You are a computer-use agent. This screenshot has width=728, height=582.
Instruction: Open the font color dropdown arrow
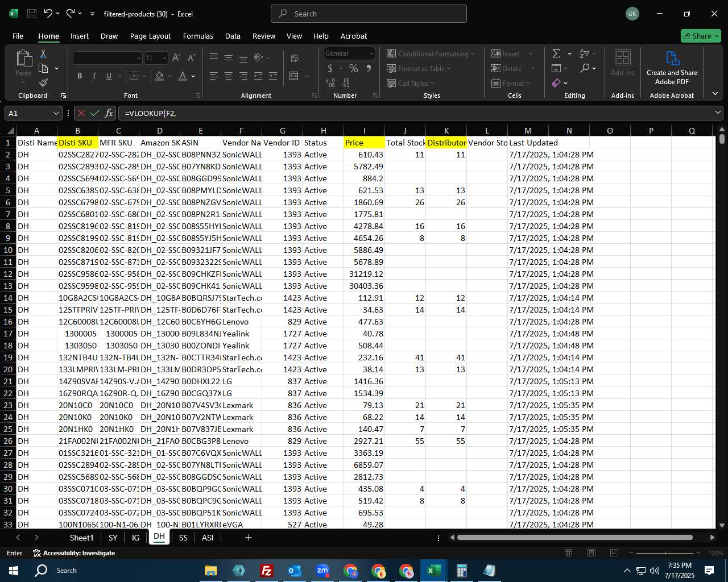pyautogui.click(x=193, y=76)
